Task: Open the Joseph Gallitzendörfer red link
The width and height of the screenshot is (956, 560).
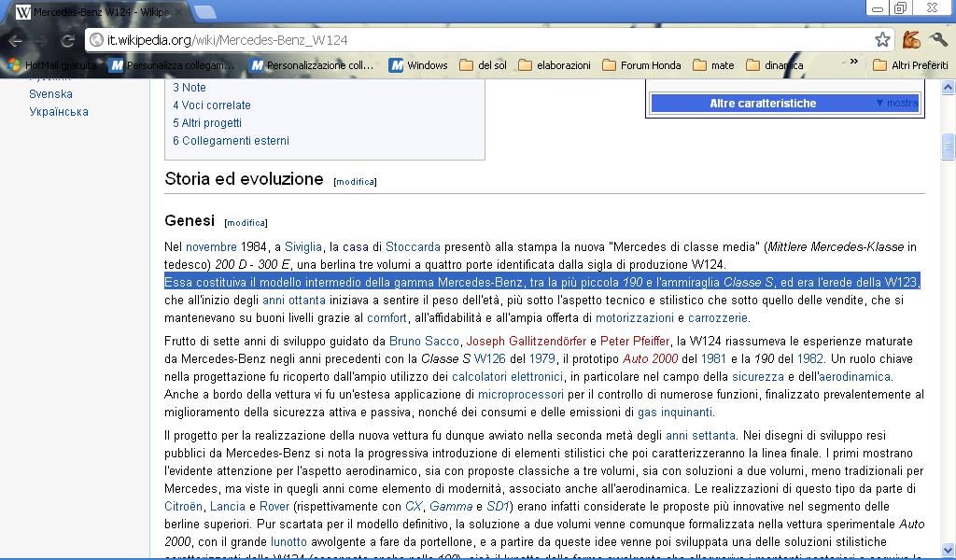Action: coord(527,341)
